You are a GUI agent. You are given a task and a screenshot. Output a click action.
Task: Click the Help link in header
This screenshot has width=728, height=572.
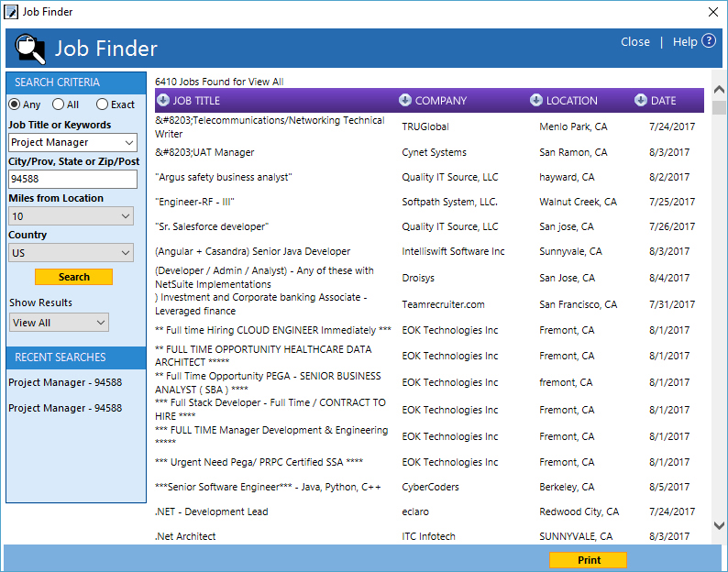tap(685, 42)
